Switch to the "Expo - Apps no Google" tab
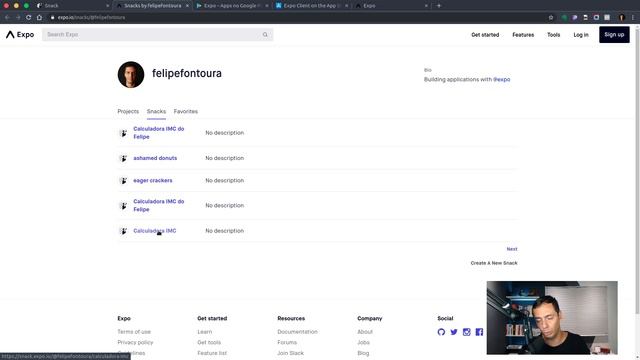 click(231, 6)
